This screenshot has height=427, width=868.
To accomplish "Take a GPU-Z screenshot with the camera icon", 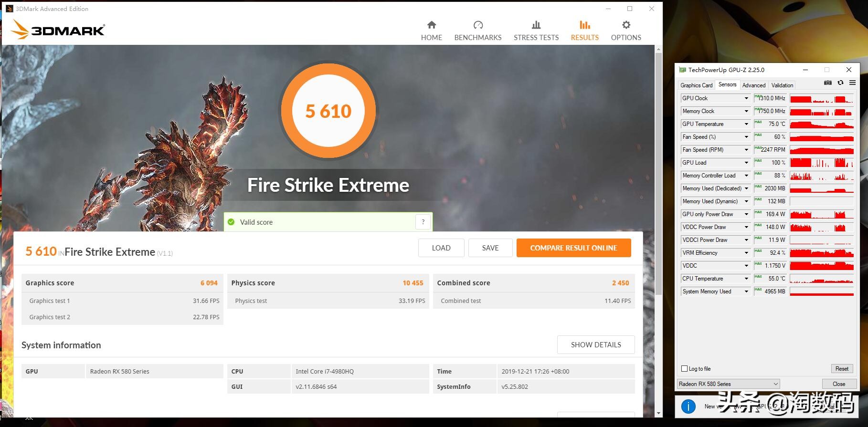I will click(x=828, y=83).
